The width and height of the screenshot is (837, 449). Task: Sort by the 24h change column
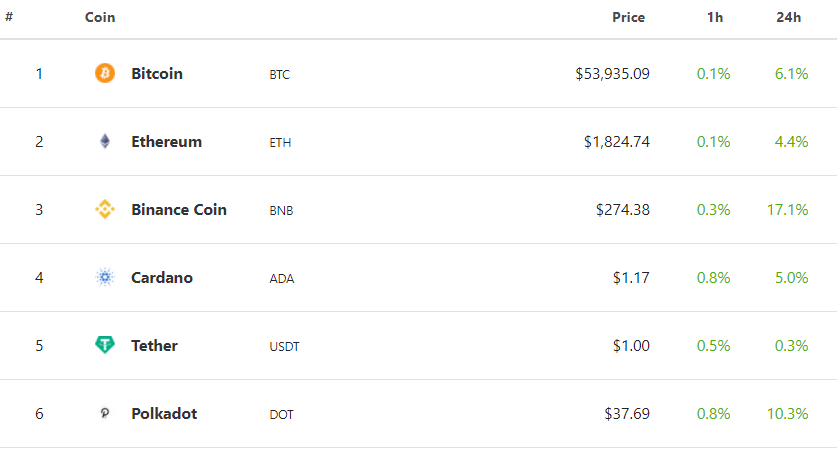pos(788,17)
